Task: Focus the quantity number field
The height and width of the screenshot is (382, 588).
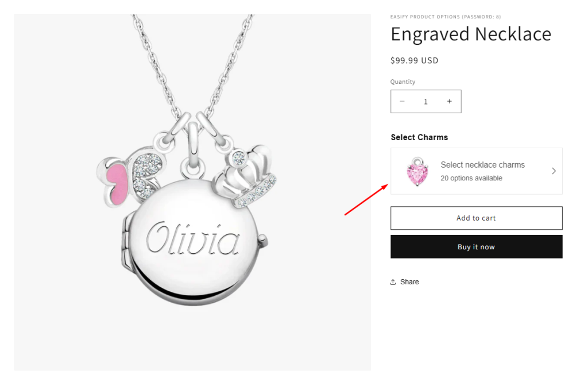Action: (x=425, y=102)
